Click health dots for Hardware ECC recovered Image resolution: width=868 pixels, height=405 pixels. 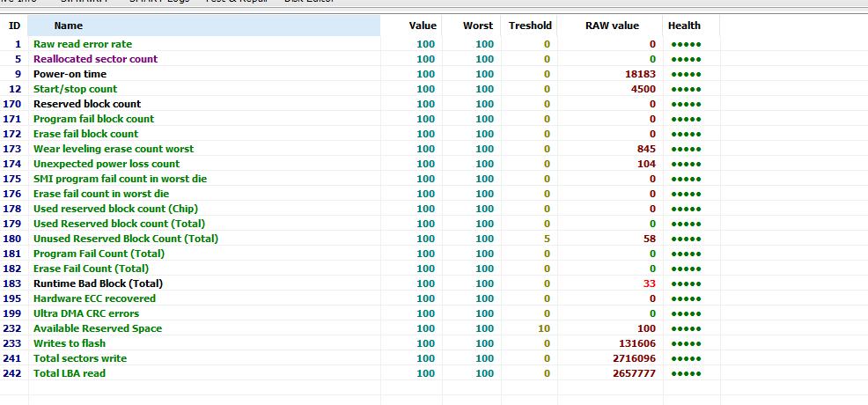(686, 298)
